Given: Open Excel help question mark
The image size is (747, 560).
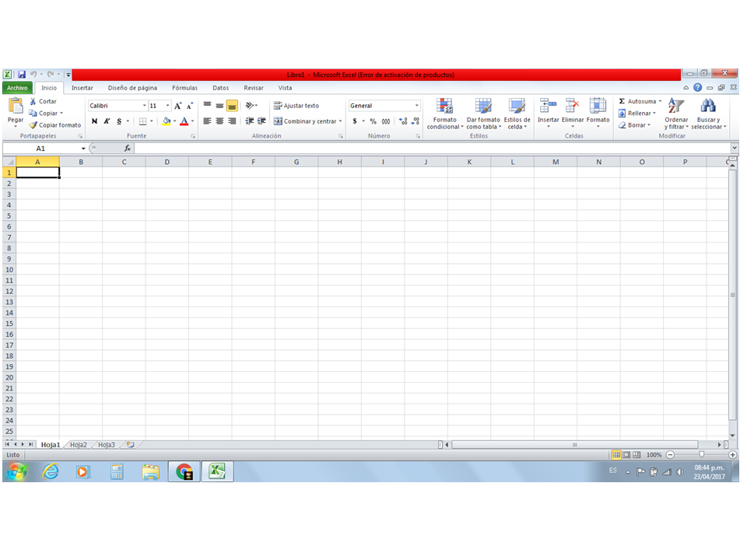Looking at the screenshot, I should click(x=697, y=88).
